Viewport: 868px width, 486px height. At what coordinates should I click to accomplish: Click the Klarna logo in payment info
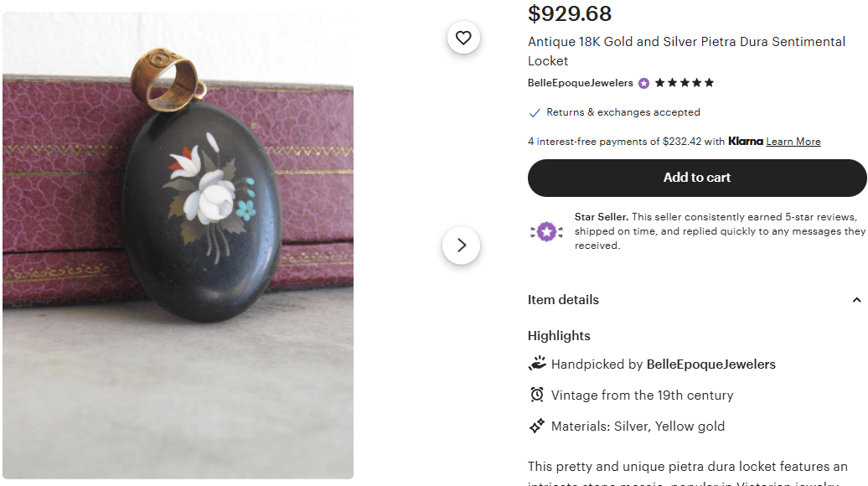(745, 141)
